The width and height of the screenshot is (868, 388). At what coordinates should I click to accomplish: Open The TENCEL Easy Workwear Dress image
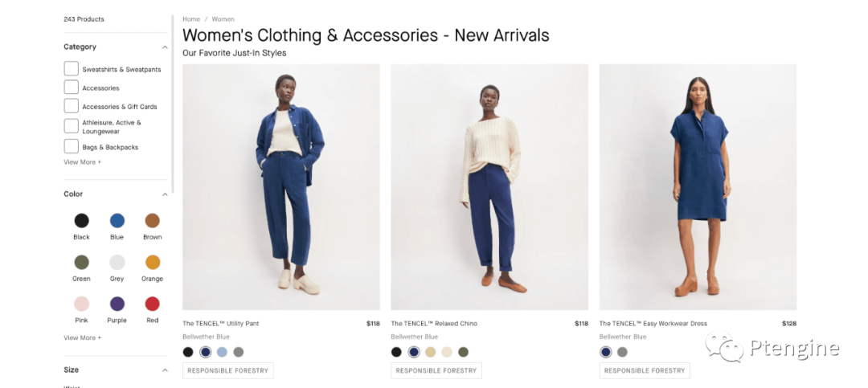(698, 187)
